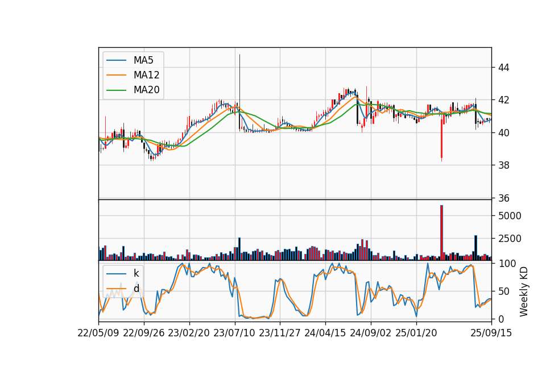Click the 23/02/20 date tick label
This screenshot has width=546, height=392.
[x=189, y=333]
